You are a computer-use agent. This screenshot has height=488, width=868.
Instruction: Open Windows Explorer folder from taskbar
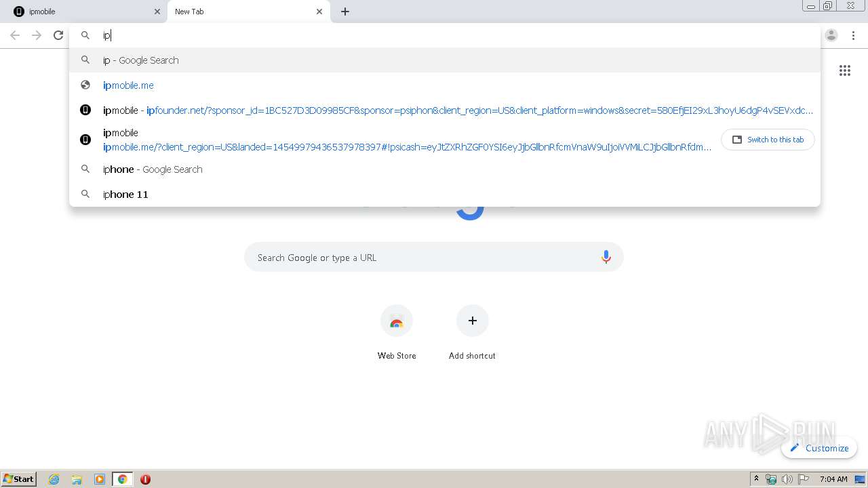point(77,479)
